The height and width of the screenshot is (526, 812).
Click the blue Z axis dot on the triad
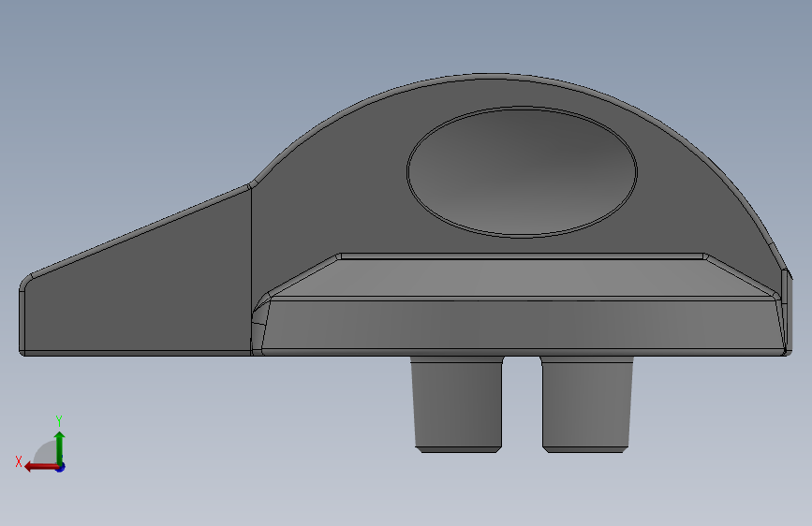(61, 467)
